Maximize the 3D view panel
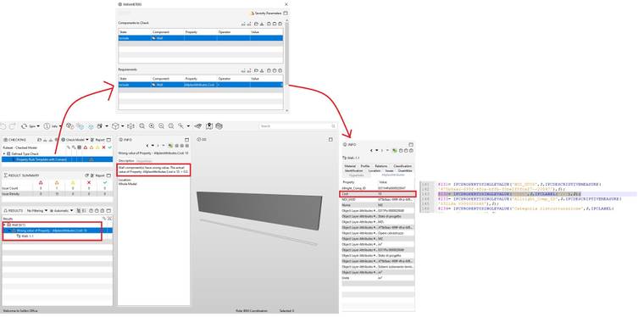 (x=330, y=140)
